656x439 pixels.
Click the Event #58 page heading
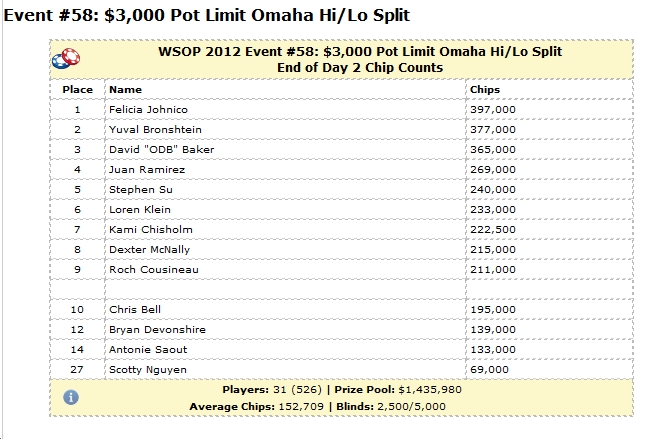[x=207, y=15]
